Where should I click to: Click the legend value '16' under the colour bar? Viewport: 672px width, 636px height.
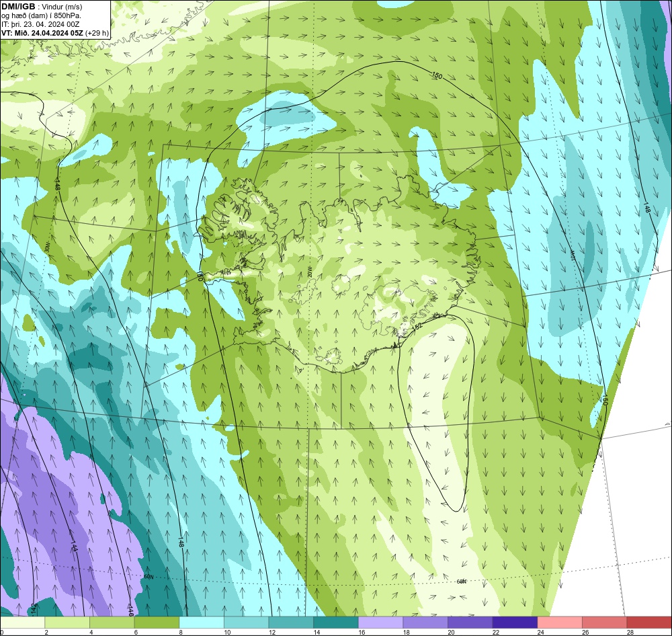[x=362, y=632]
